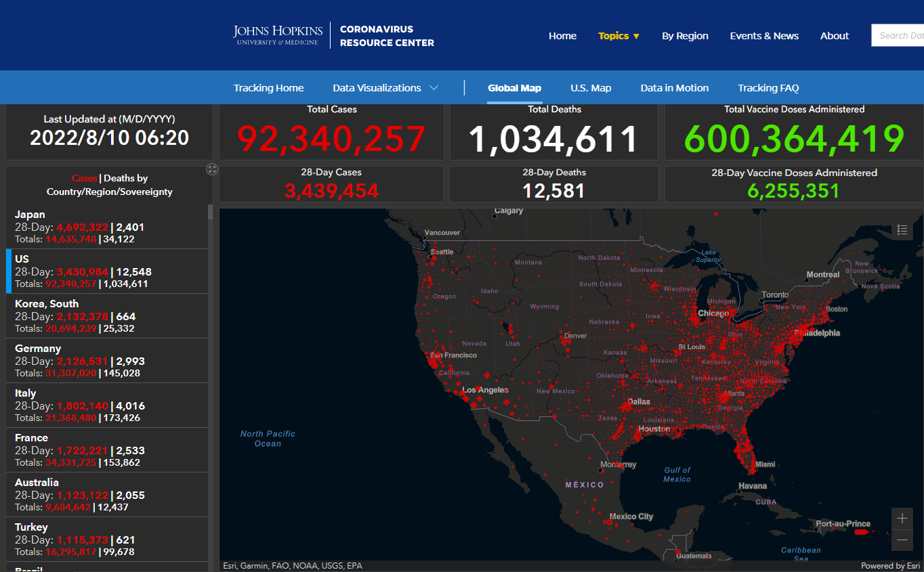Click the Johns Hopkins University logo
The image size is (924, 572).
[278, 35]
